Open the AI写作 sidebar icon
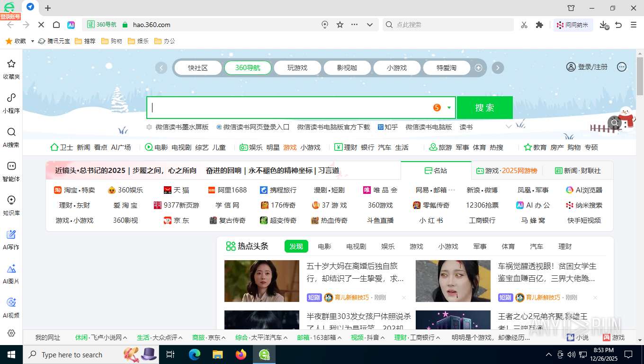Image resolution: width=644 pixels, height=364 pixels. 11,239
